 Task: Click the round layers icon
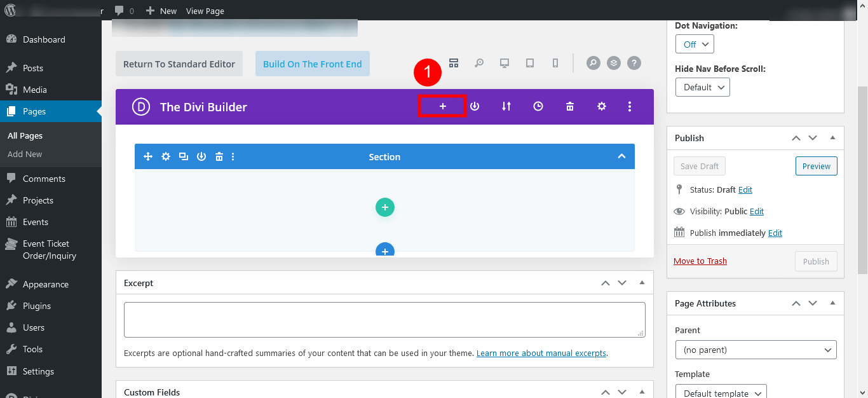pos(613,63)
